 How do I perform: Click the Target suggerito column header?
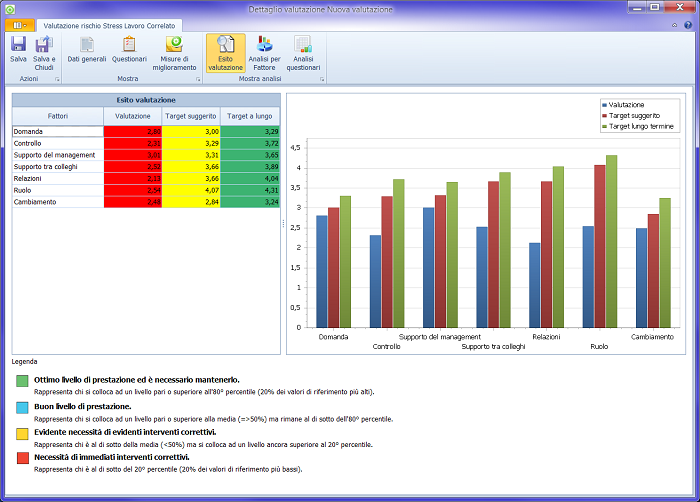click(191, 116)
